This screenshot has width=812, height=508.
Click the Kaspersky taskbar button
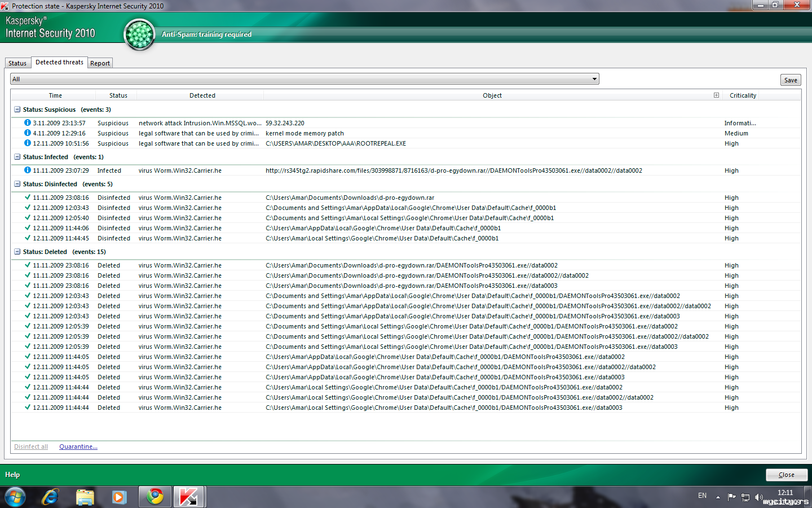189,497
